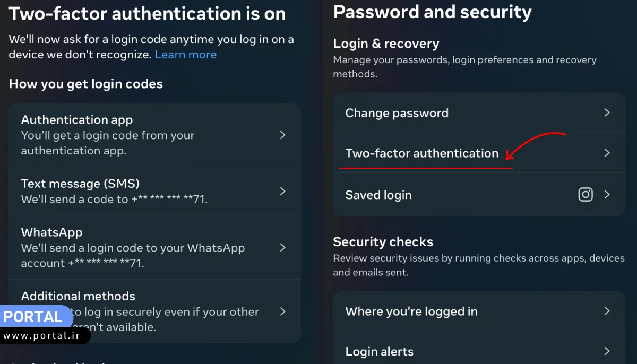Open the Change password option
The height and width of the screenshot is (364, 637).
pyautogui.click(x=397, y=113)
